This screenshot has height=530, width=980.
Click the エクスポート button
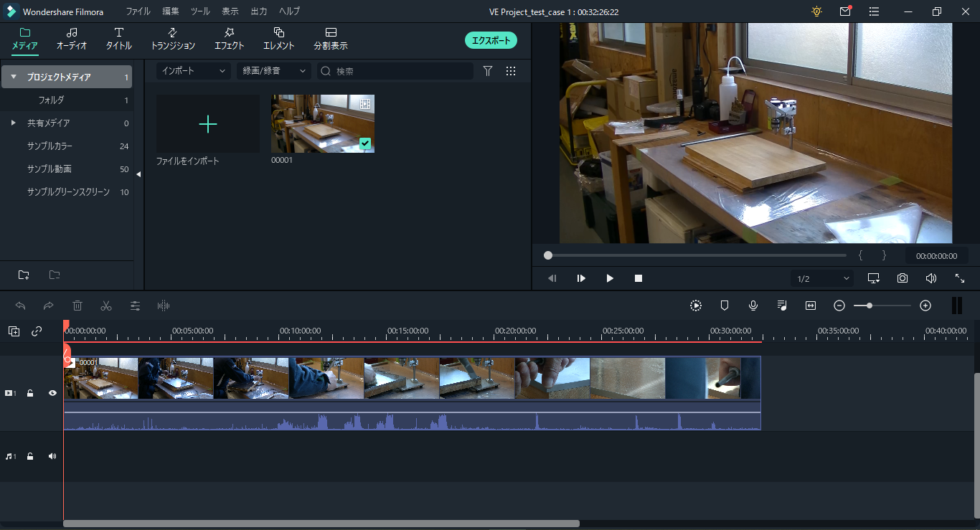click(491, 41)
